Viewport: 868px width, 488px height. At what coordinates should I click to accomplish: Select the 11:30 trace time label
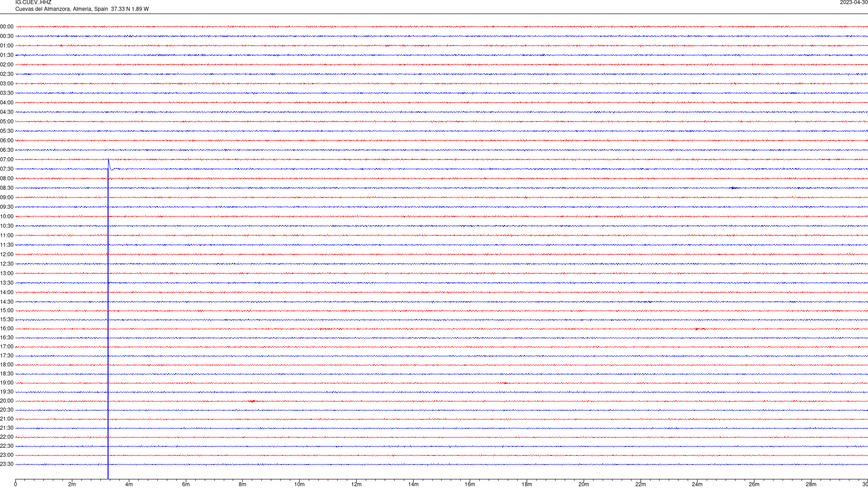pyautogui.click(x=7, y=245)
